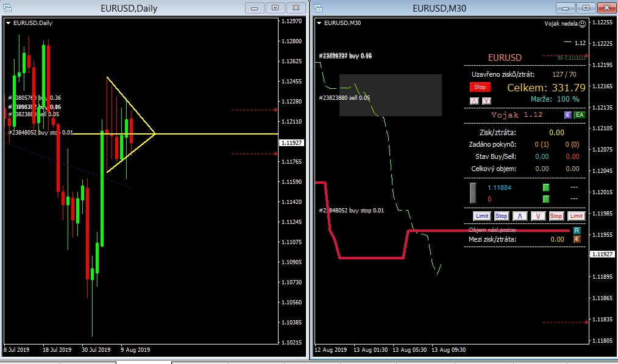Click the 30 Jul 2019 date label
This screenshot has height=364, width=618.
tap(96, 349)
